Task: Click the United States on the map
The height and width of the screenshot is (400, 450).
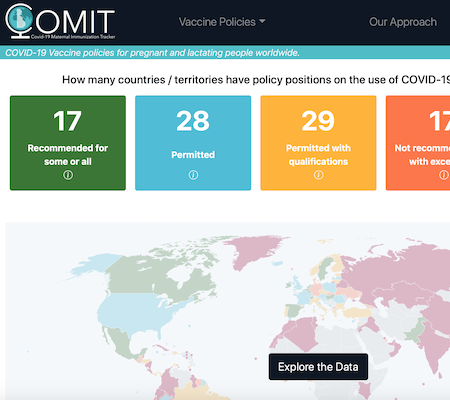Action: coord(137,312)
